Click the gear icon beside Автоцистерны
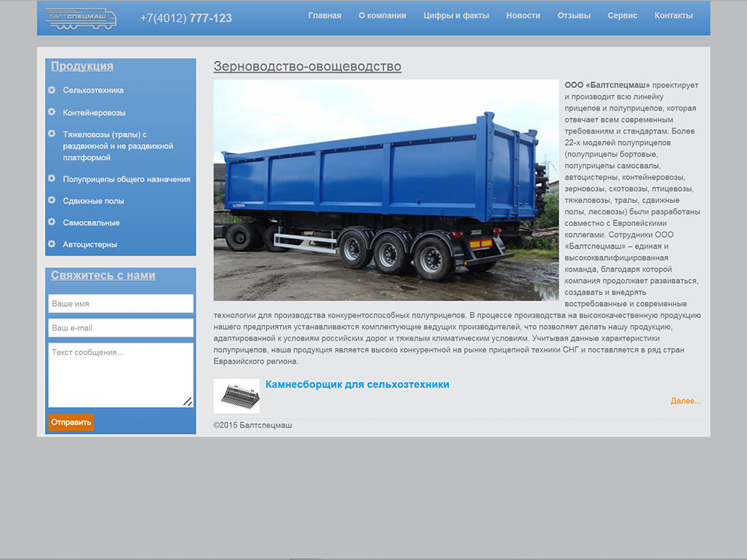This screenshot has height=560, width=747. pyautogui.click(x=52, y=244)
